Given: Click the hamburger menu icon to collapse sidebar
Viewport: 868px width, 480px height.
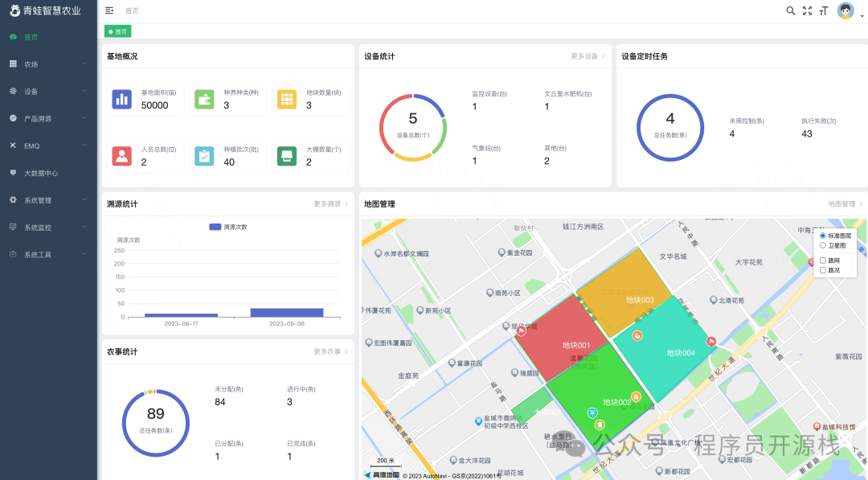Looking at the screenshot, I should pyautogui.click(x=109, y=10).
